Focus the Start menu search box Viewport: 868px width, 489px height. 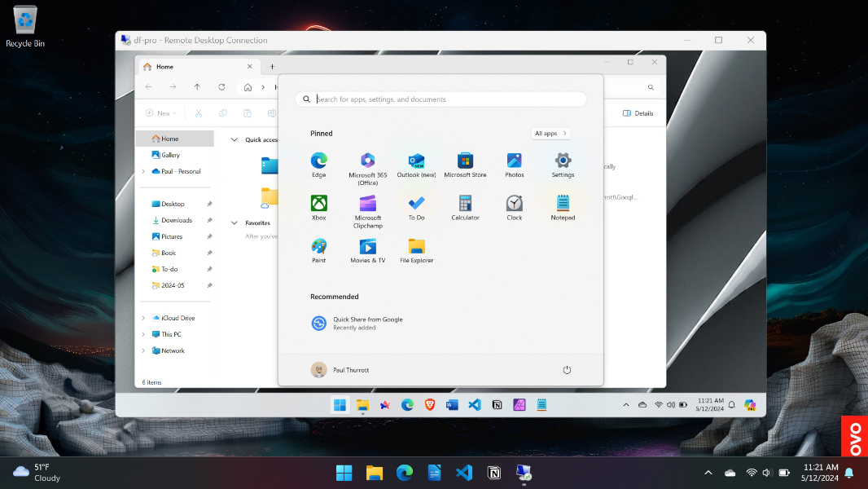click(441, 99)
